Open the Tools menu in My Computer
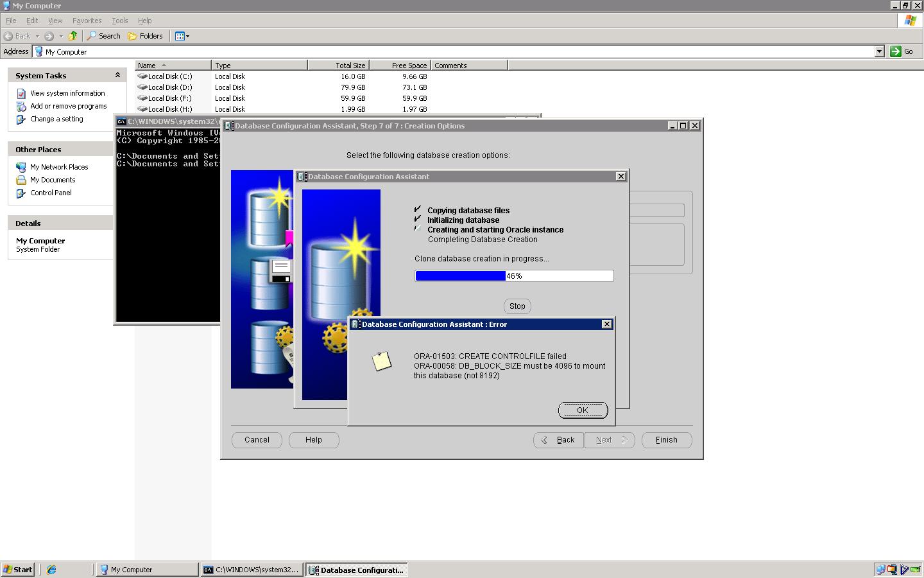 point(119,21)
